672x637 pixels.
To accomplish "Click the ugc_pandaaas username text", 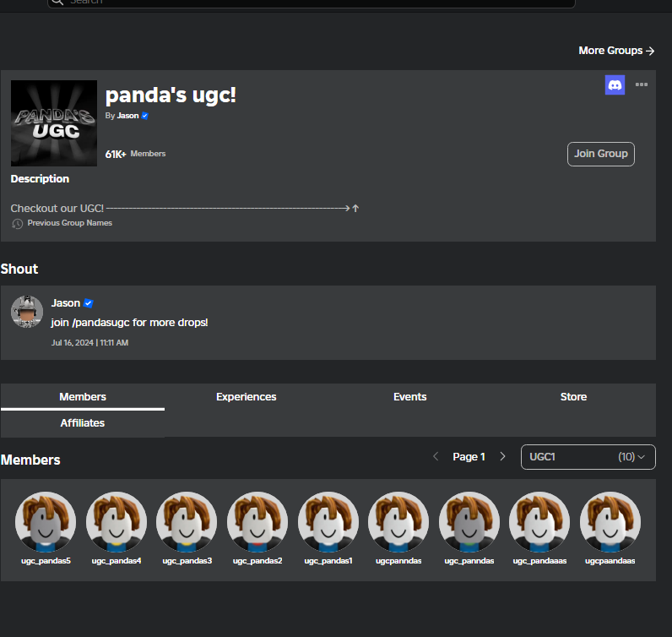I will (539, 561).
